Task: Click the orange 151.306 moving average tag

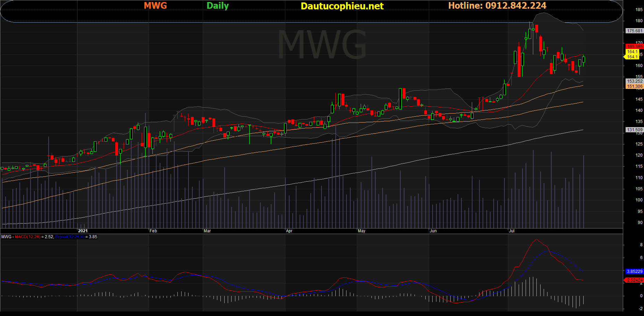Action: [x=635, y=86]
